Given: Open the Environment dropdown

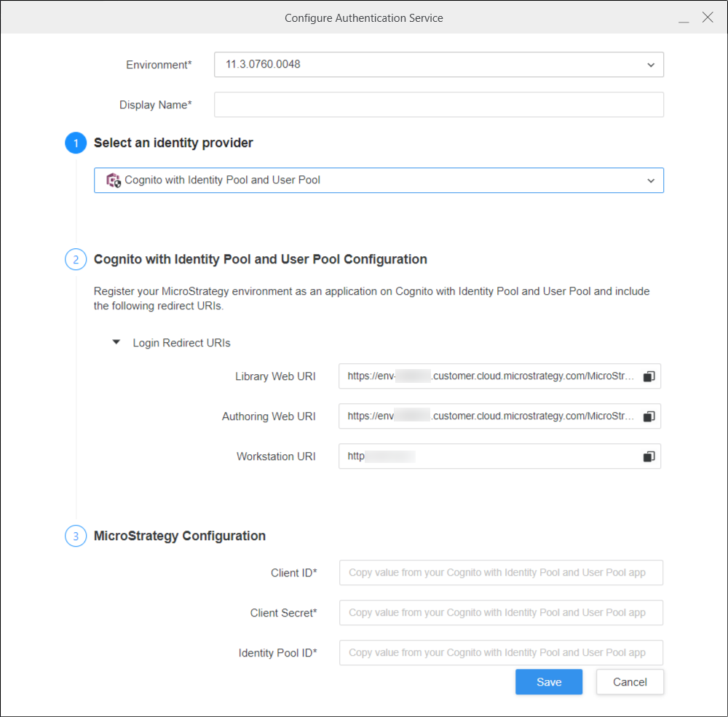Looking at the screenshot, I should pyautogui.click(x=438, y=65).
